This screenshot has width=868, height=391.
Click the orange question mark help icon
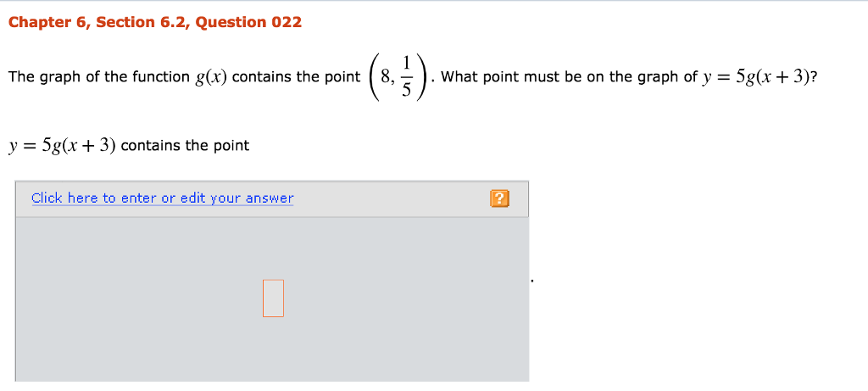pos(499,198)
